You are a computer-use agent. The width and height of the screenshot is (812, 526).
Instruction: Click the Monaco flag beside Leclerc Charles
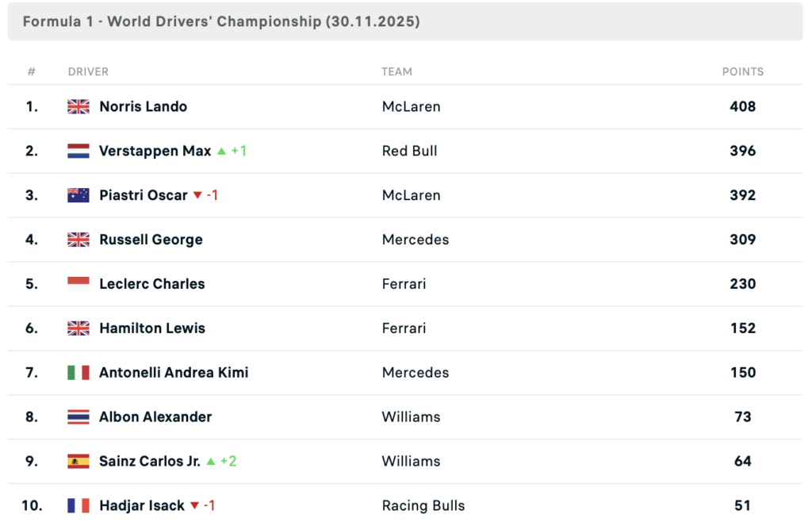tap(79, 284)
